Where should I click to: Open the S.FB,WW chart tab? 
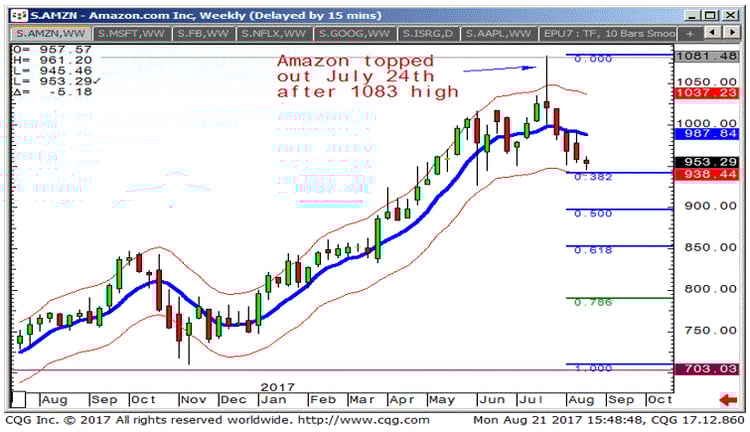[203, 33]
